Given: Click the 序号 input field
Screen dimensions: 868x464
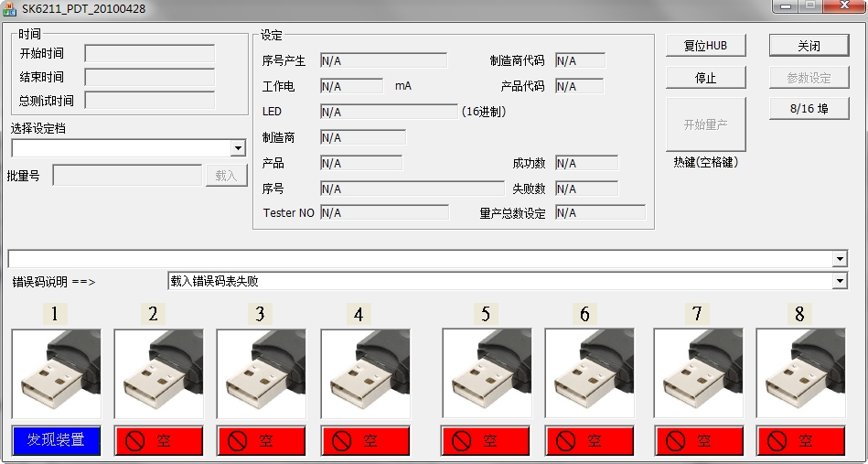Looking at the screenshot, I should tap(412, 189).
